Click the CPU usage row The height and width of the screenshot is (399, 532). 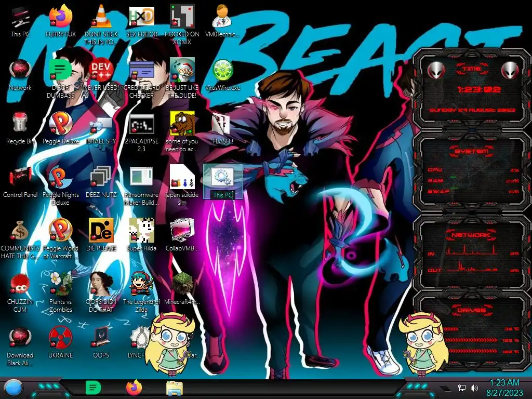pos(473,170)
